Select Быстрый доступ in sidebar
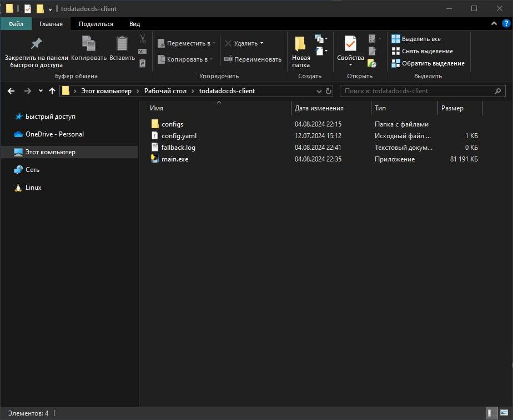Screen dimensions: 513x420 click(45, 117)
